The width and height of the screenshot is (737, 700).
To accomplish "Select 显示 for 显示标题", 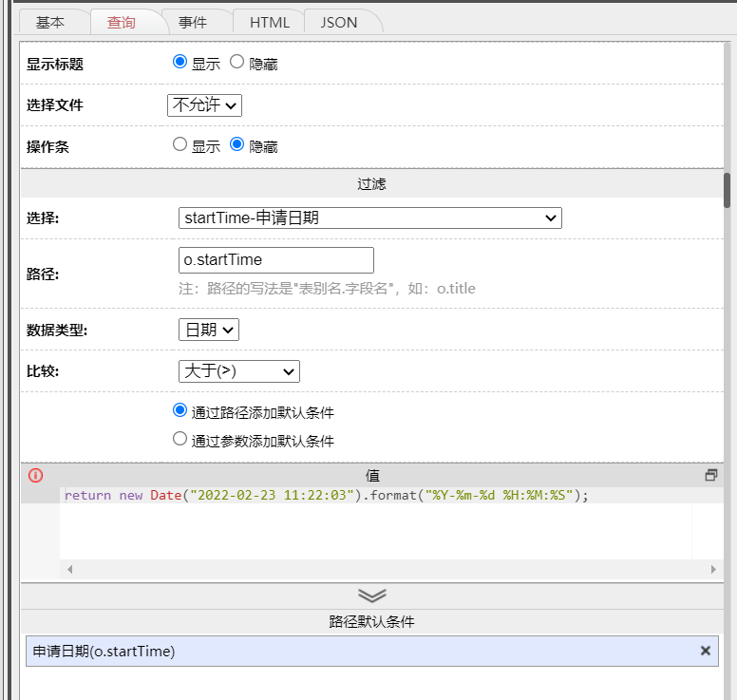I will [180, 63].
